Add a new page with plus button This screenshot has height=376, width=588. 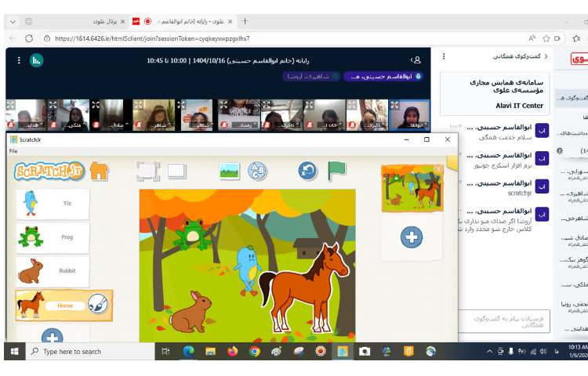click(x=412, y=237)
